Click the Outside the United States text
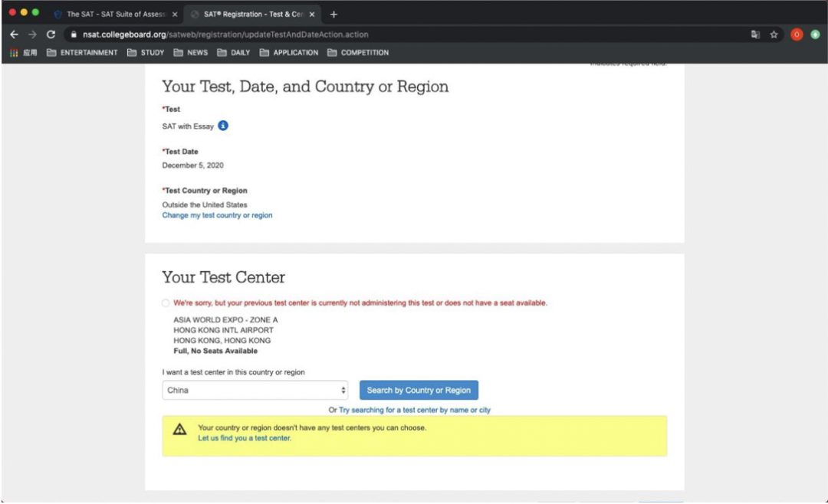The image size is (828, 504). pyautogui.click(x=205, y=205)
